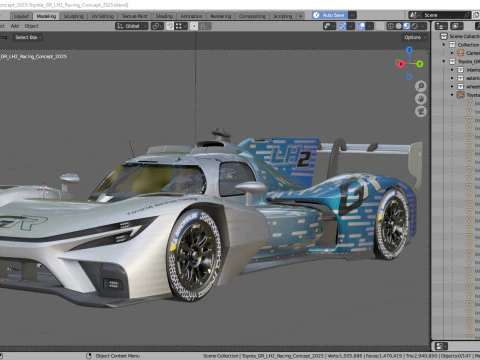Toggle show gizmos button
Viewport: 480px width, 360px height.
[x=342, y=26]
